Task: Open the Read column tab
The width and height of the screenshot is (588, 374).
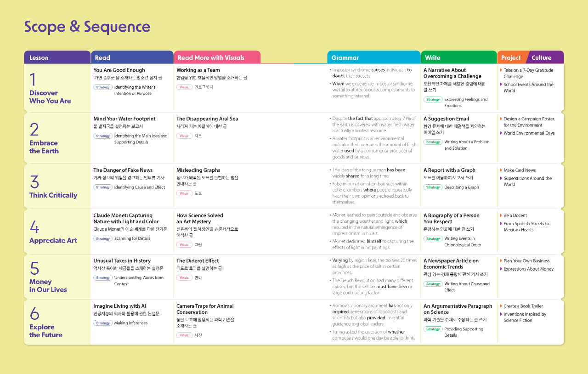Action: click(132, 57)
